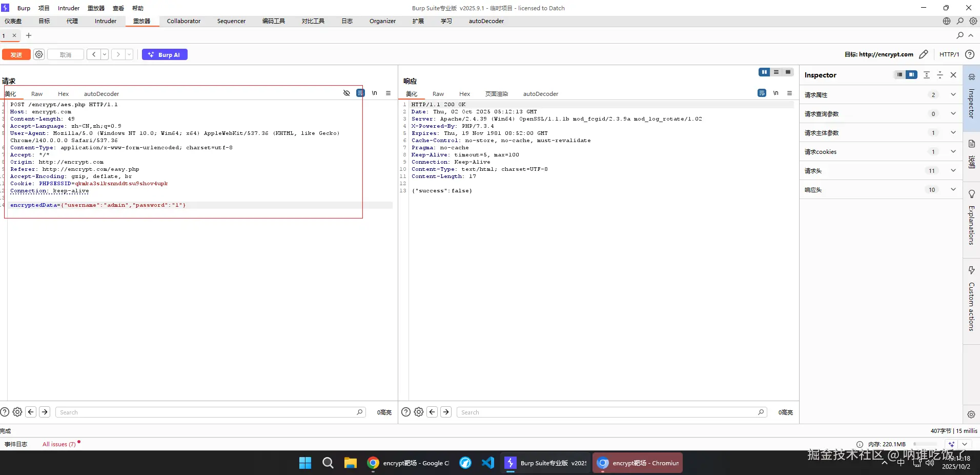Switch request view to Raw tab
The width and height of the screenshot is (980, 475).
(37, 94)
